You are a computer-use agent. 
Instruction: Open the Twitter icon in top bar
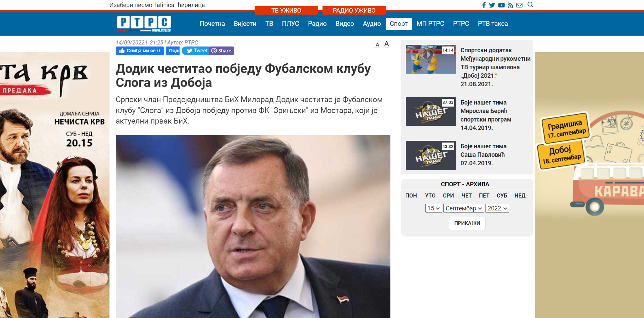pyautogui.click(x=492, y=5)
